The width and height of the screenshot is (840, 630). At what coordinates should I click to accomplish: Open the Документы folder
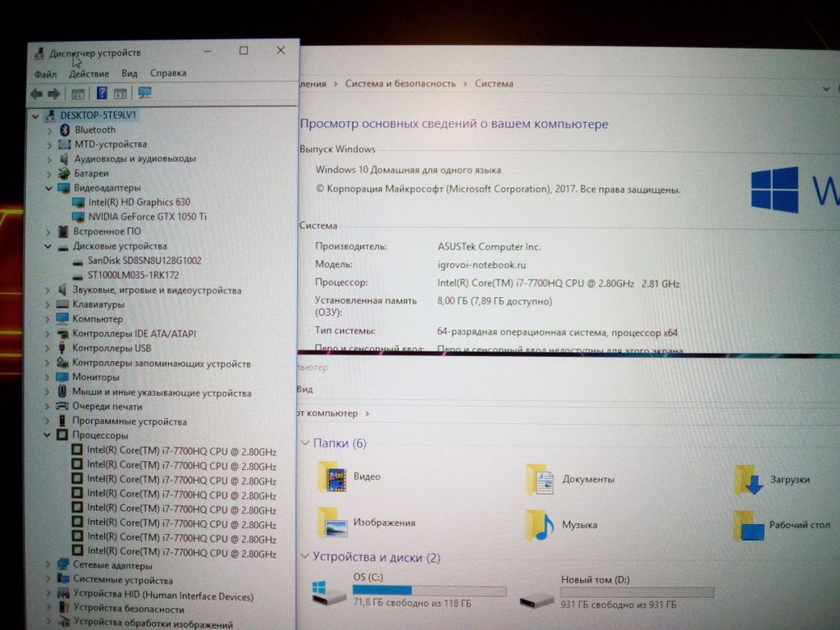pyautogui.click(x=587, y=479)
